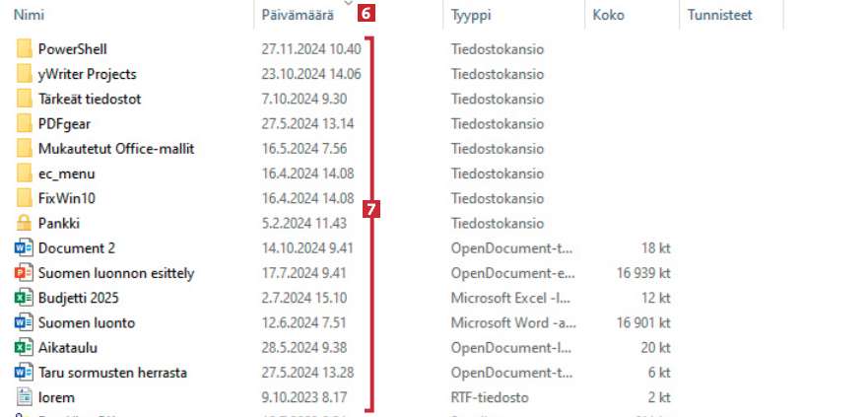This screenshot has height=417, width=868.
Task: Click the lorem RTF file icon
Action: coord(25,397)
